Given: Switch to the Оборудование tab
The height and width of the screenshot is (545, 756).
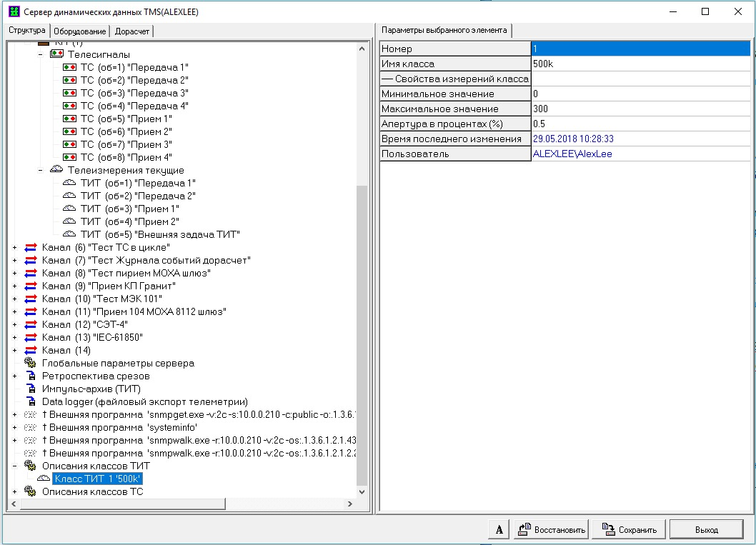Looking at the screenshot, I should [80, 31].
